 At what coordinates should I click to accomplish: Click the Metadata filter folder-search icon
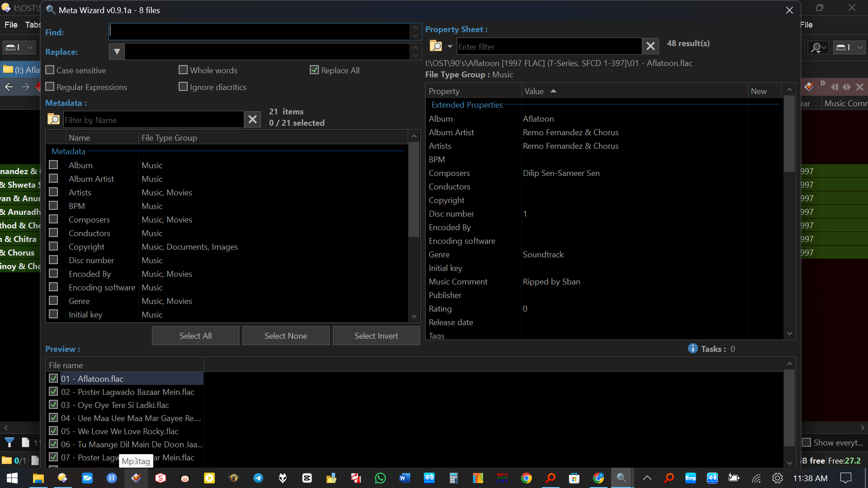[53, 119]
